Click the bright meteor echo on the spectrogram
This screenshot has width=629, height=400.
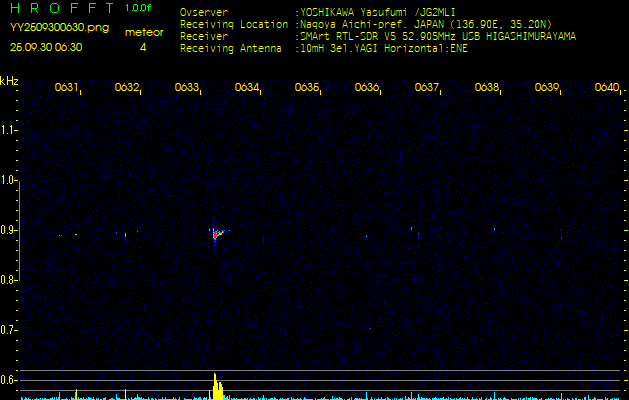click(x=215, y=235)
